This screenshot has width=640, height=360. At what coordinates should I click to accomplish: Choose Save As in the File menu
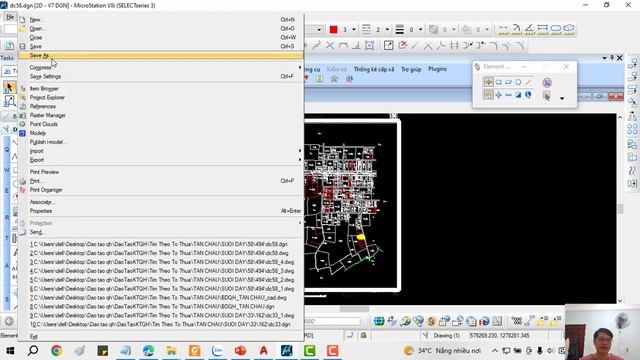click(161, 55)
